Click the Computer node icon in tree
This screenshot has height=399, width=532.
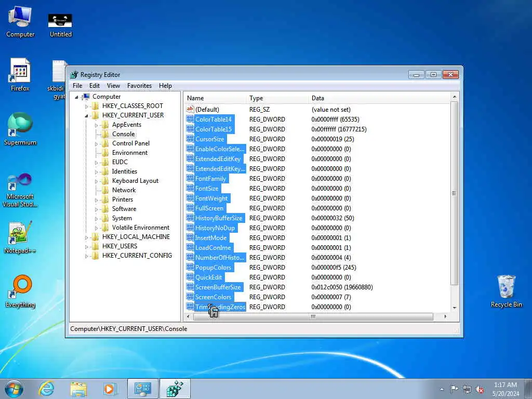[86, 97]
